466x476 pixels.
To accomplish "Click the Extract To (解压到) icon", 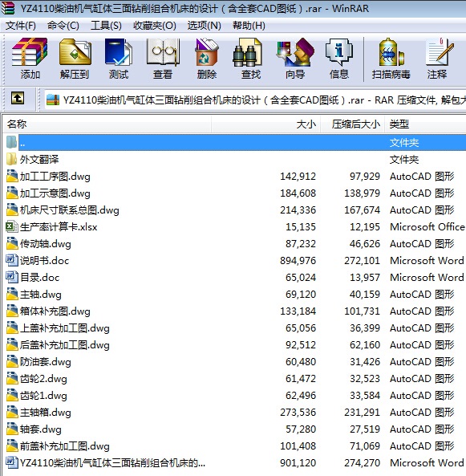I will coord(75,52).
